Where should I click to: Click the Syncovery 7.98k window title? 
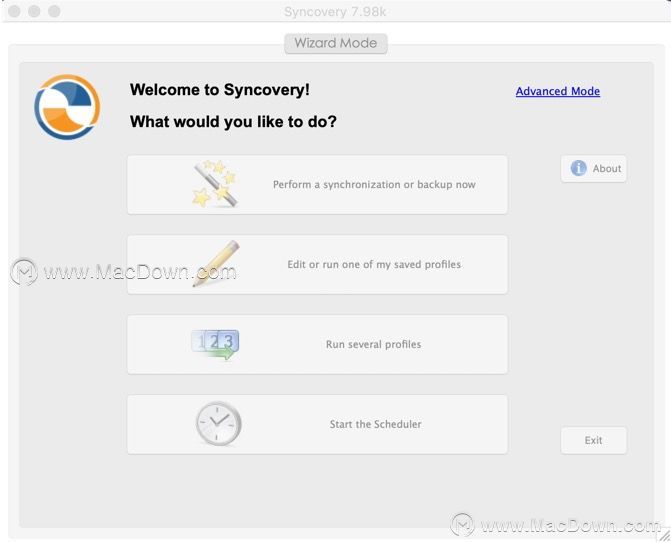tap(335, 12)
